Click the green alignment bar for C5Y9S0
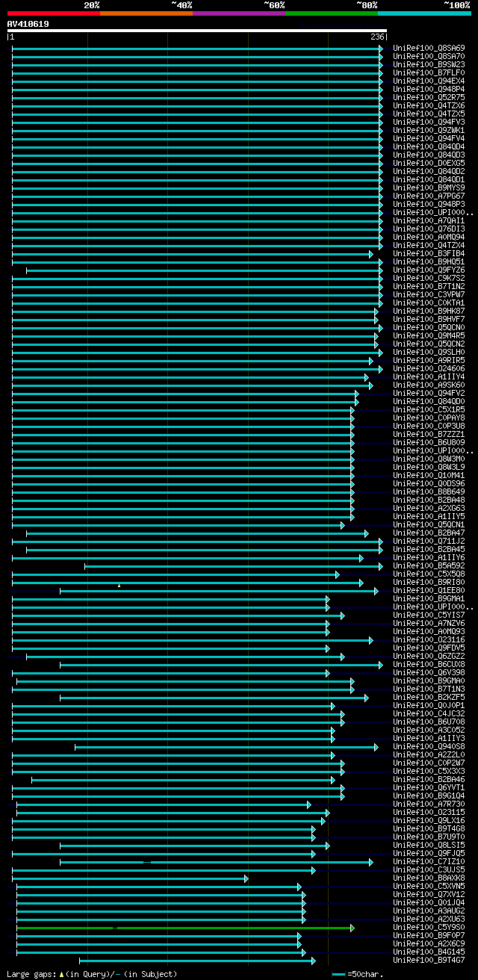 point(185,928)
